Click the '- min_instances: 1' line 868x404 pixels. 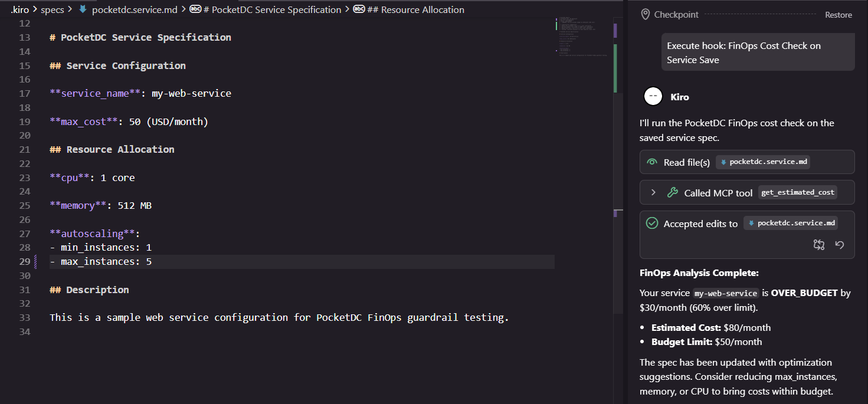point(101,247)
